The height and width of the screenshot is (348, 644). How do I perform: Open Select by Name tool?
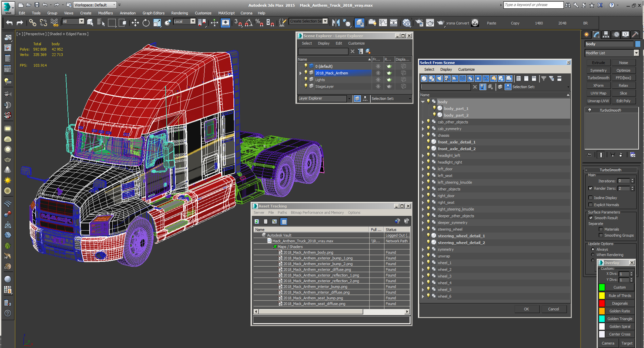click(101, 23)
